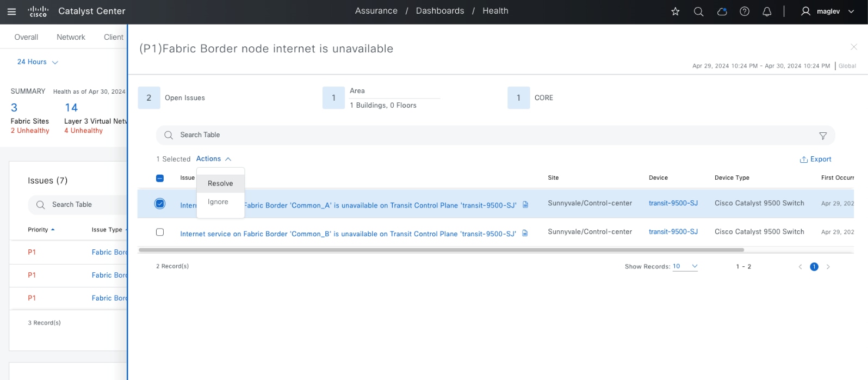Click the cloud icon in header
This screenshot has height=380, width=868.
[x=722, y=11]
